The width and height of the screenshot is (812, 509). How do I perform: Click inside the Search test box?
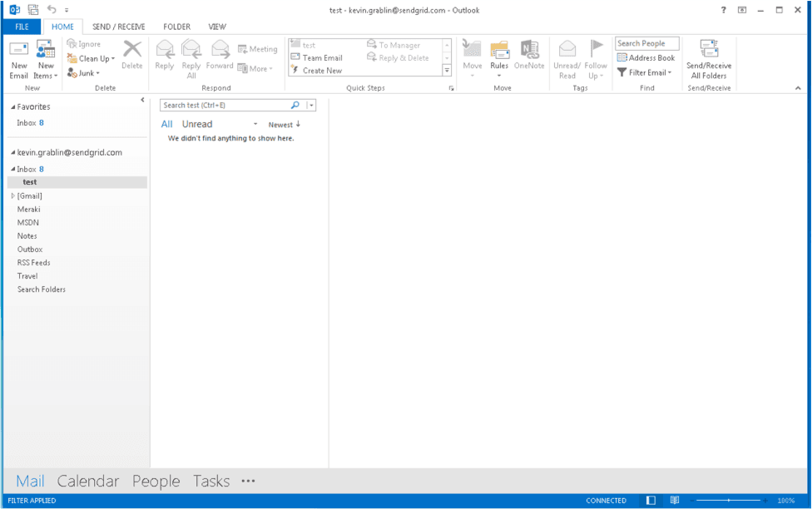tap(225, 106)
